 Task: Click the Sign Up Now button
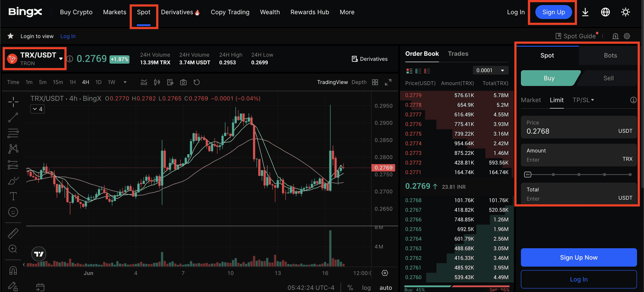(x=579, y=257)
